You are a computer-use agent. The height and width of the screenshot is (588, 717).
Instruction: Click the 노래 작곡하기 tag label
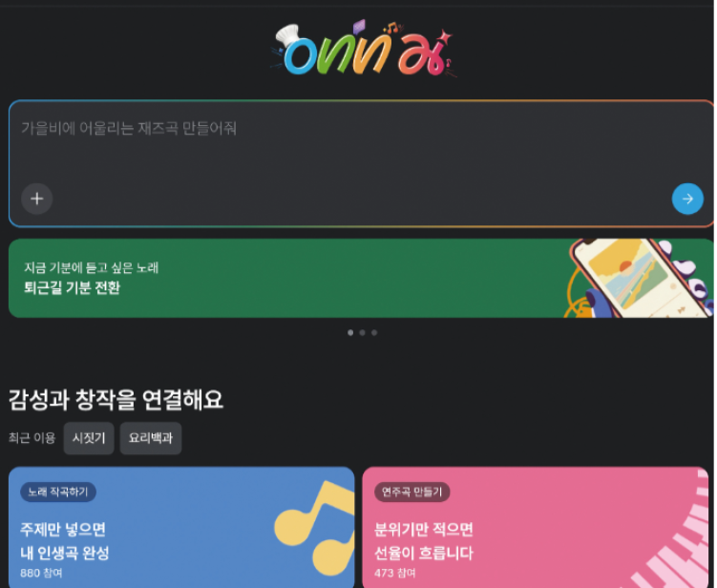[x=57, y=492]
